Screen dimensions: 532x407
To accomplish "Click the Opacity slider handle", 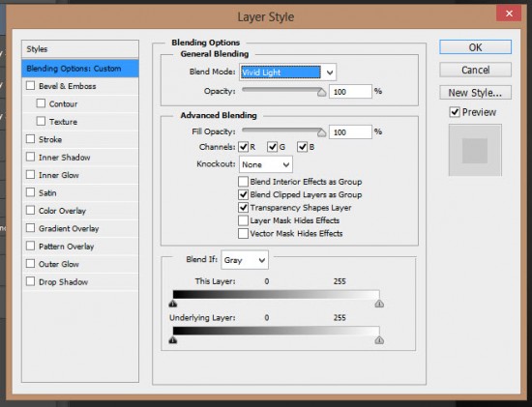I will 322,92.
